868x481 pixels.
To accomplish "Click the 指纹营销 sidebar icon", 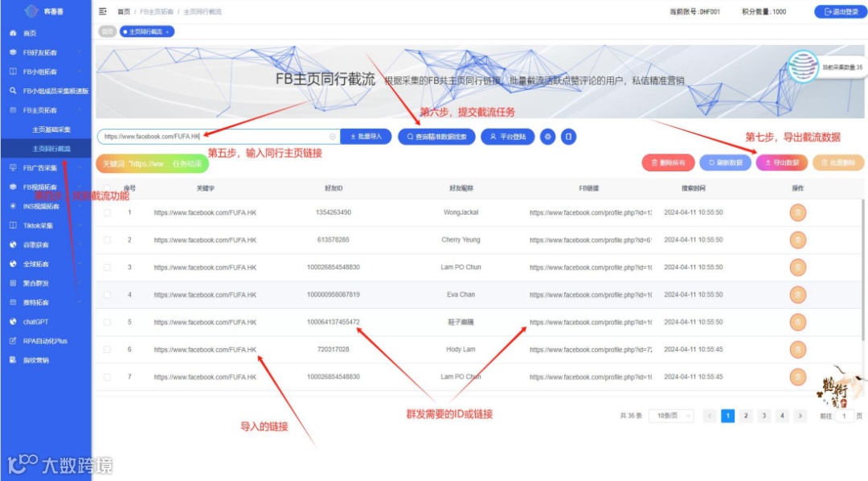I will [x=13, y=360].
